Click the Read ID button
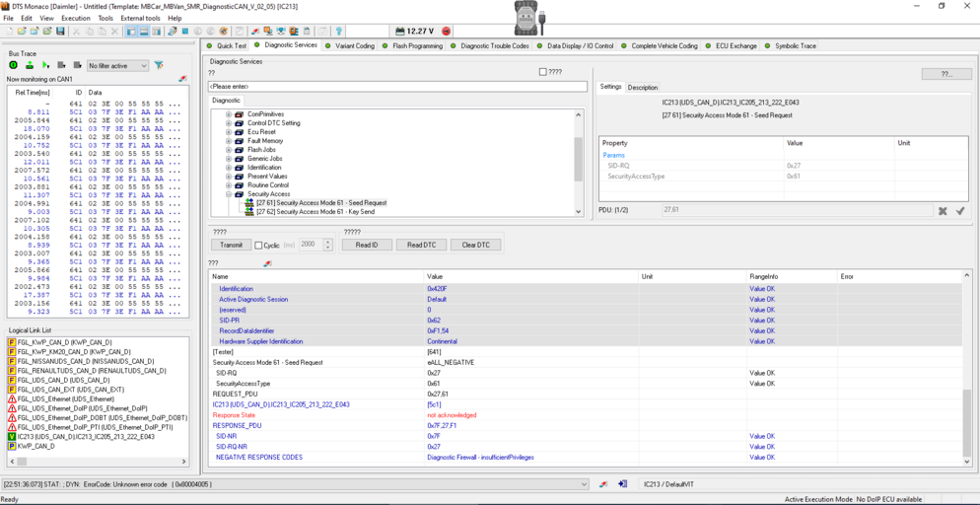980x505 pixels. [368, 245]
